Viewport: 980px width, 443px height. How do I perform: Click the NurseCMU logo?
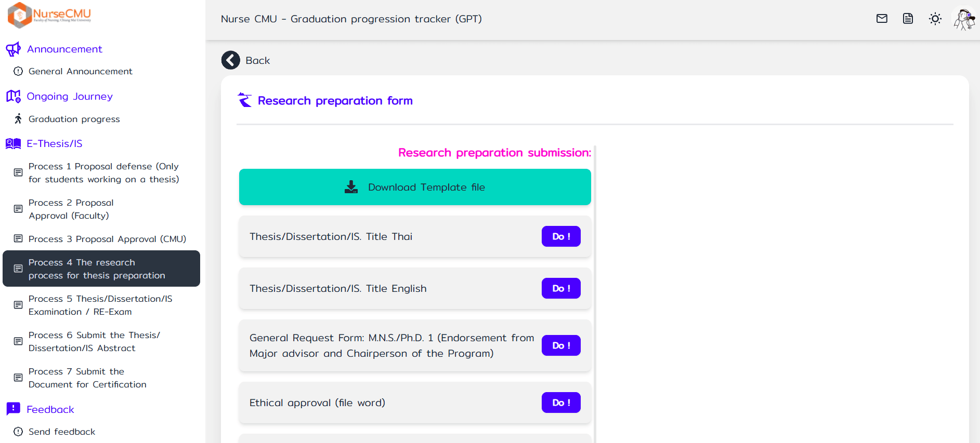click(50, 15)
